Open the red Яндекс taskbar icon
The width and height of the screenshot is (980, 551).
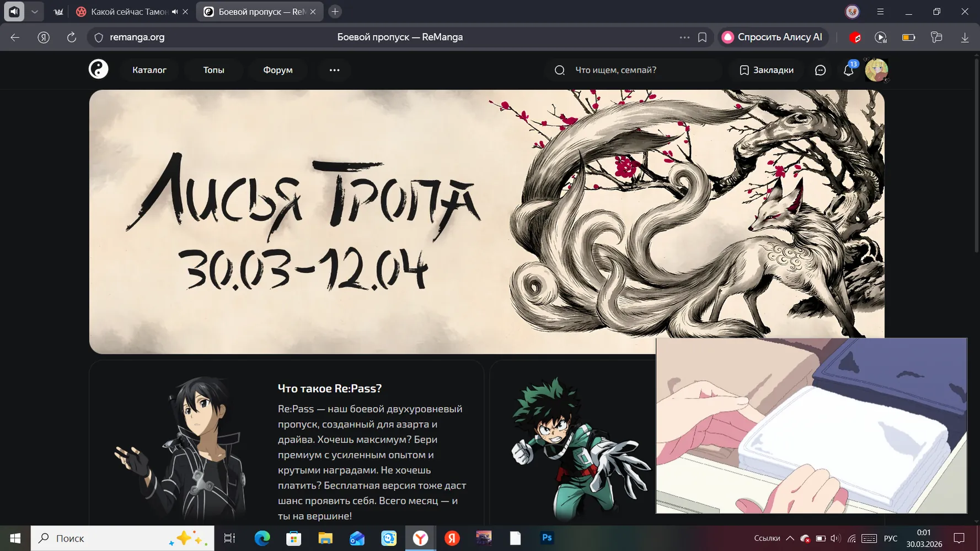452,538
